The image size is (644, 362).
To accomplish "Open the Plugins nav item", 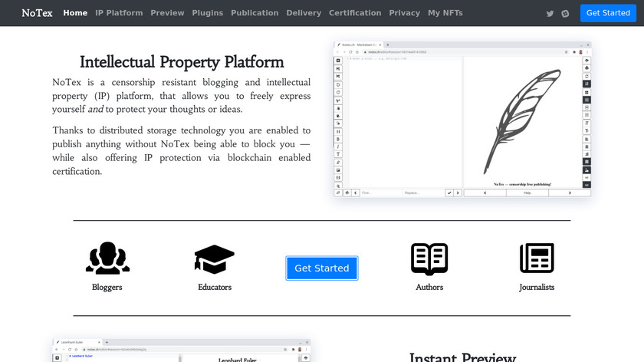I will coord(208,13).
